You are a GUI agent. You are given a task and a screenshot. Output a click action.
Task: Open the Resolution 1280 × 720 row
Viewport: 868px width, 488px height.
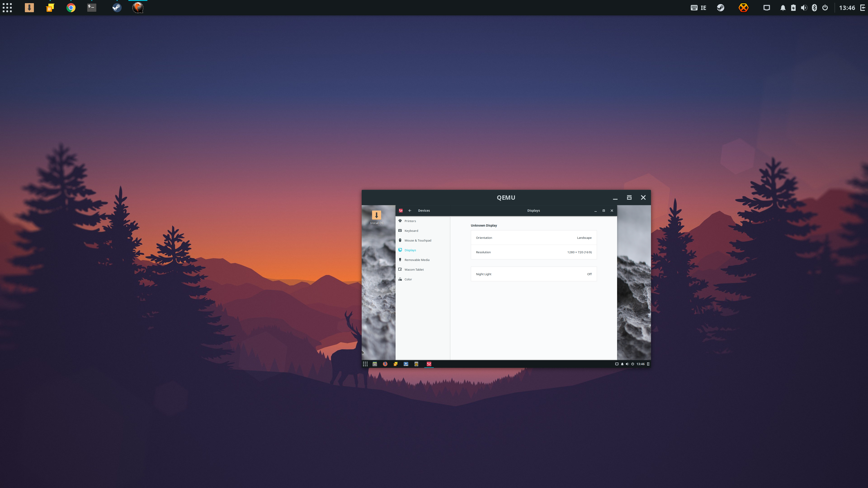click(534, 252)
